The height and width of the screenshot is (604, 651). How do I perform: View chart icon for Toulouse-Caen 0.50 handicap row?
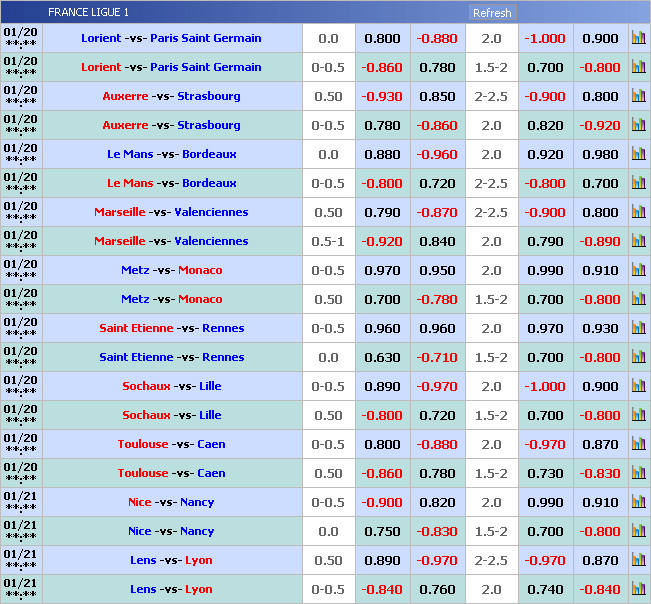[638, 474]
